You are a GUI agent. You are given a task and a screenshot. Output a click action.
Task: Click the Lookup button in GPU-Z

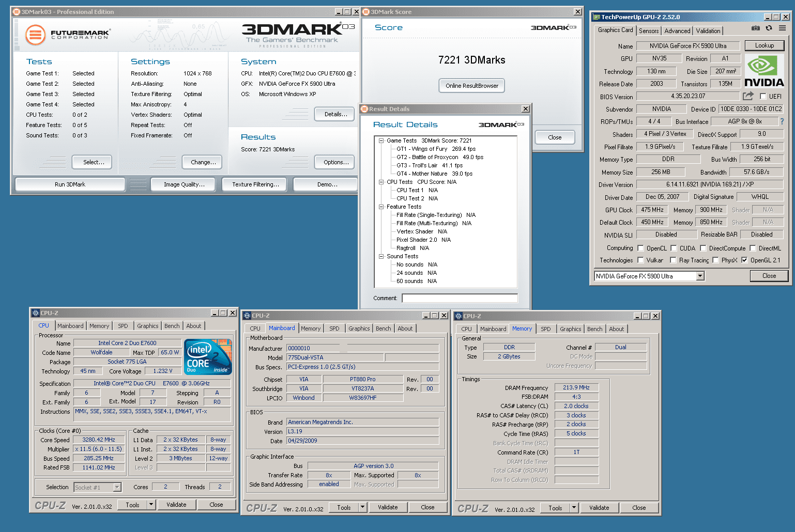[x=765, y=45]
